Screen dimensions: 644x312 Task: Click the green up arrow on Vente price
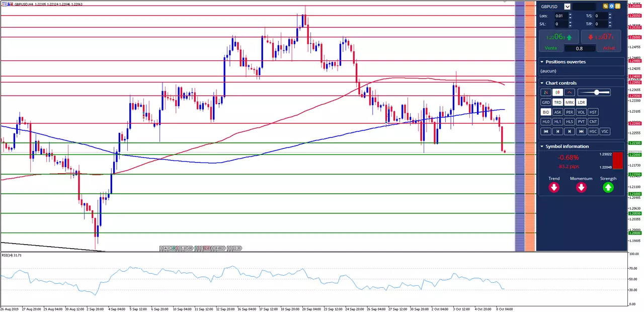(x=569, y=38)
